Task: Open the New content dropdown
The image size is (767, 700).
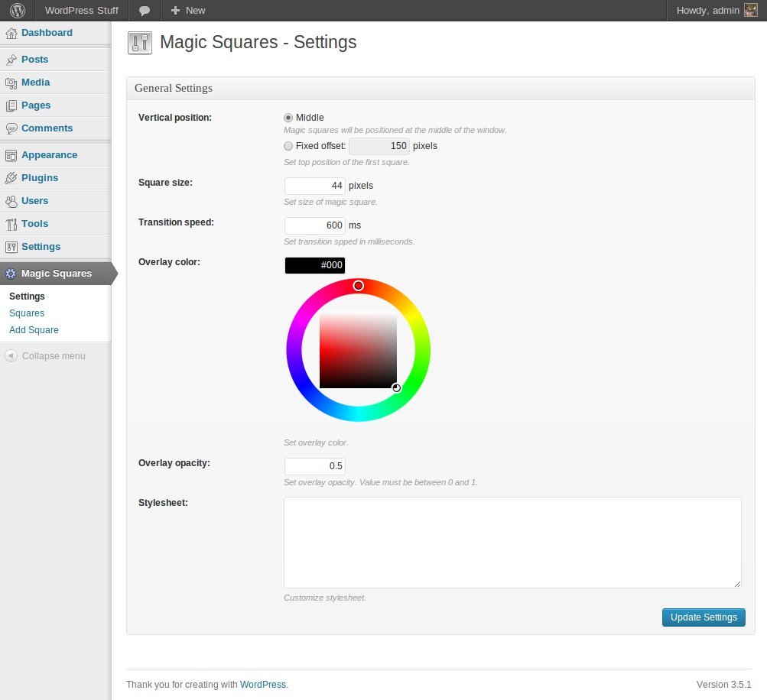Action: [188, 11]
